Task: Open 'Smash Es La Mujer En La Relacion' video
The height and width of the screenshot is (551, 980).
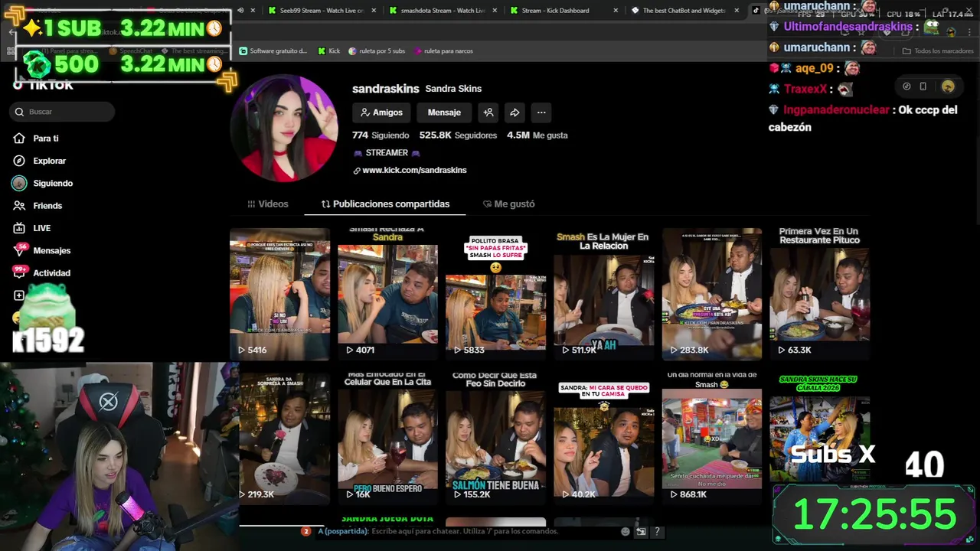Action: pyautogui.click(x=603, y=293)
